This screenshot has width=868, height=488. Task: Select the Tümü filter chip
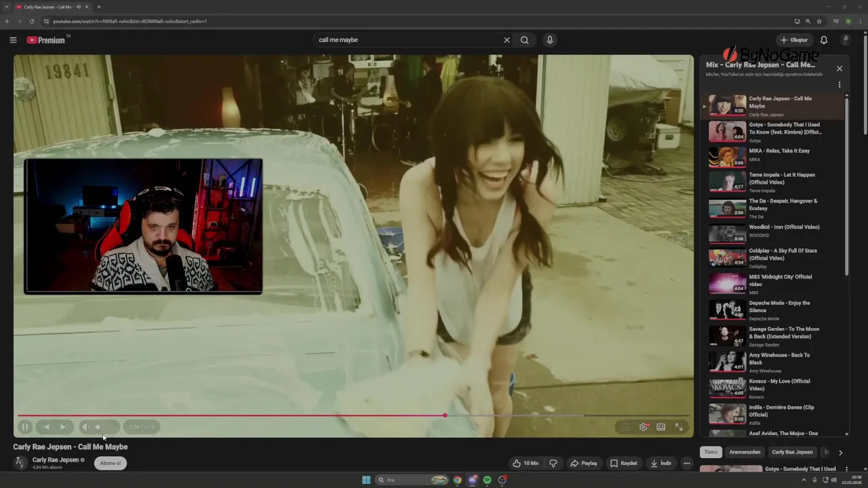[x=711, y=452]
